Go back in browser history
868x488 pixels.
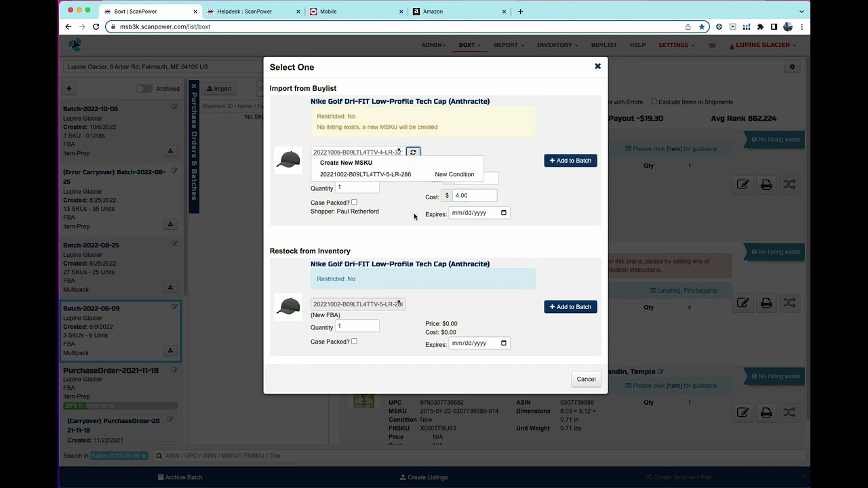point(68,26)
